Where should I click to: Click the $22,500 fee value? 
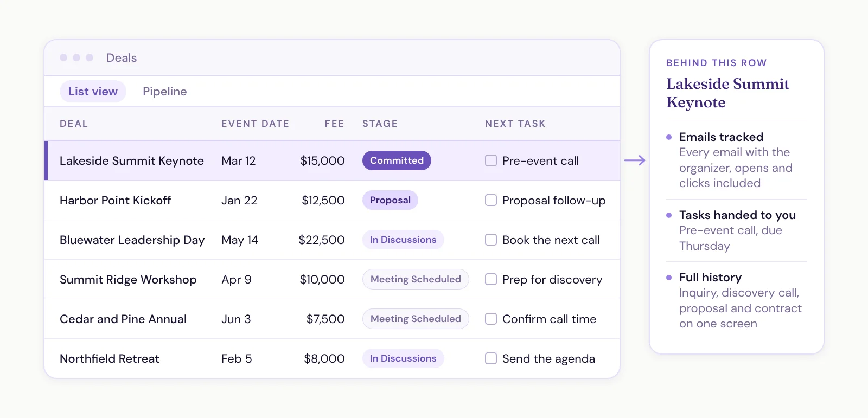tap(322, 240)
